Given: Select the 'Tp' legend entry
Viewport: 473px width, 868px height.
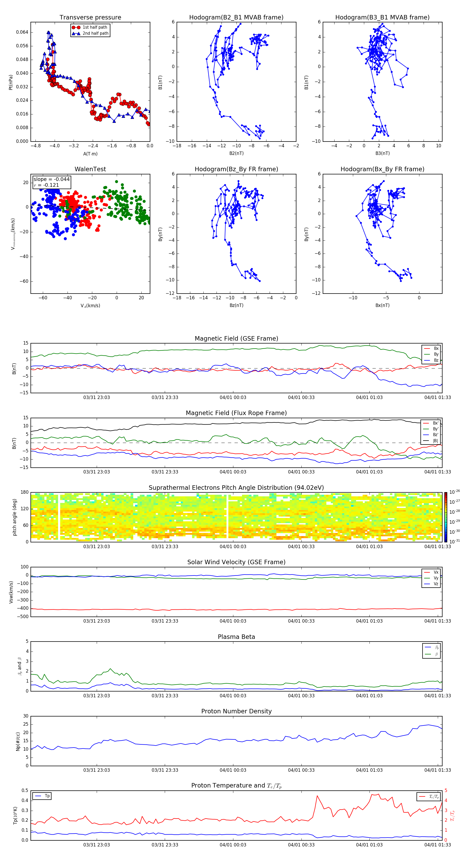Looking at the screenshot, I should pos(42,796).
